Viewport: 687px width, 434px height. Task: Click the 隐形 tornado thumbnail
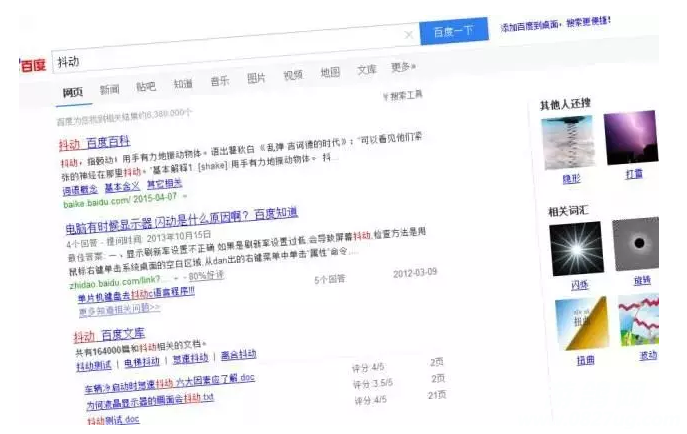click(568, 142)
